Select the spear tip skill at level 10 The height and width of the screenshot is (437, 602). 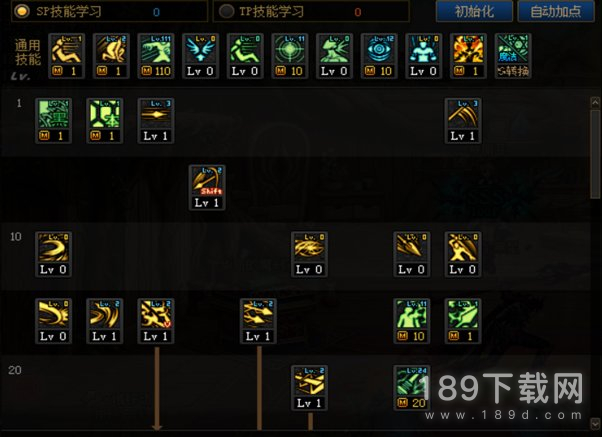(412, 254)
